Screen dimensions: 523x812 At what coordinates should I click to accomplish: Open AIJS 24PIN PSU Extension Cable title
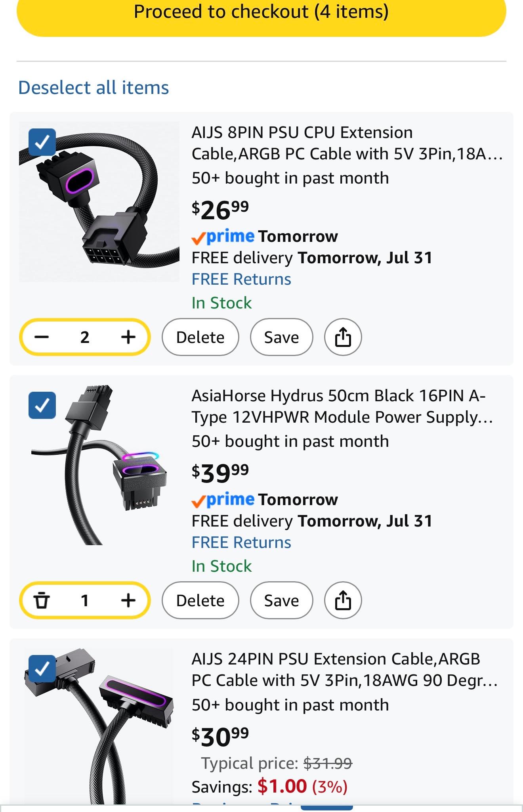pos(345,670)
